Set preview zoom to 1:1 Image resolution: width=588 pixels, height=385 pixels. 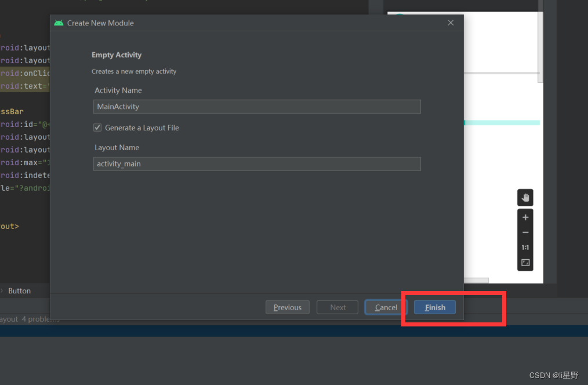(525, 248)
